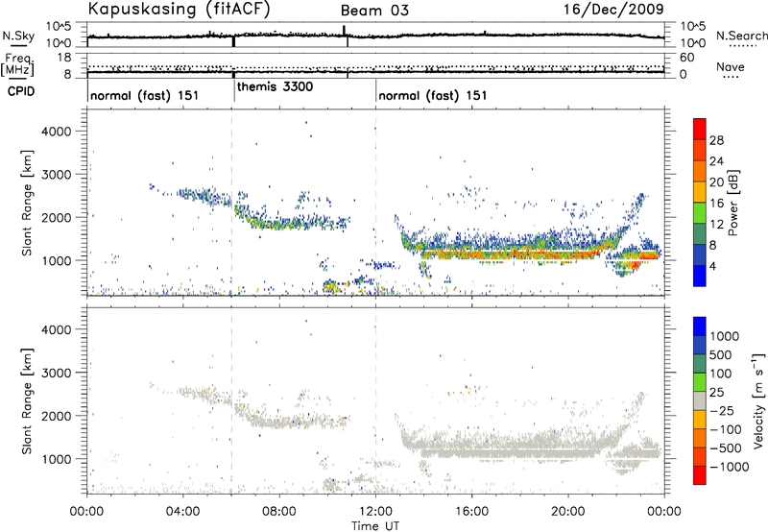Pick the light green 12–16 dB Power colorbar segment

[x=700, y=212]
